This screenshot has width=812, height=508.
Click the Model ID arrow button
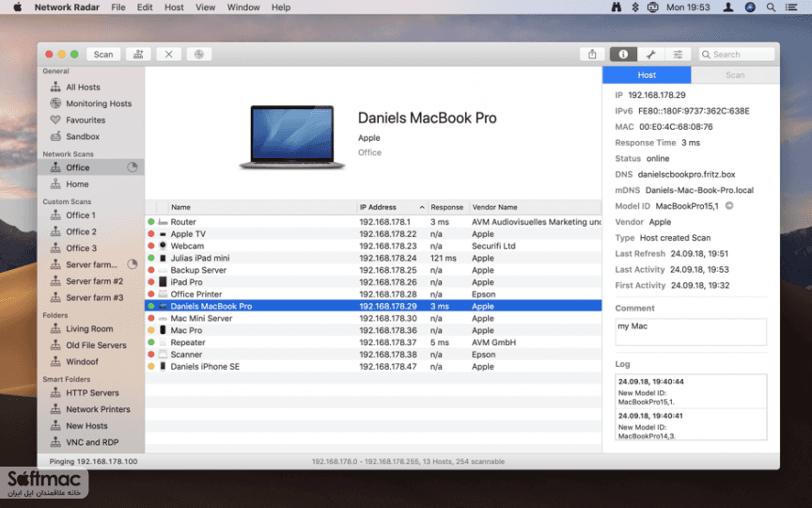729,206
